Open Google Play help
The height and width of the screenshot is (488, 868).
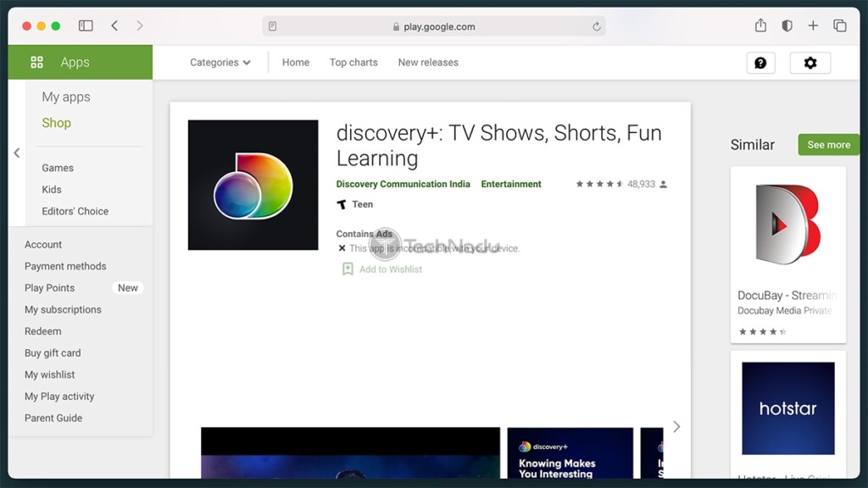click(760, 63)
